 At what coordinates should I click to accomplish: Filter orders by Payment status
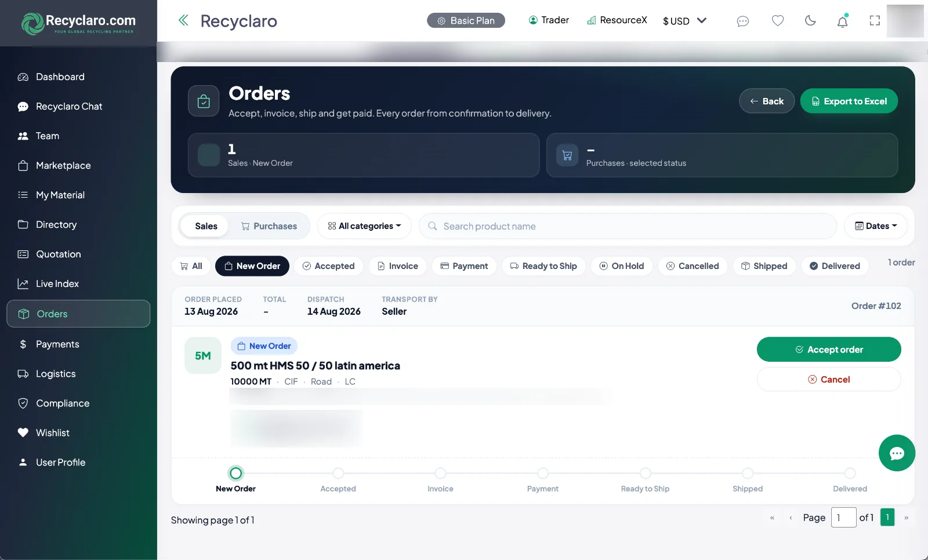(x=464, y=266)
